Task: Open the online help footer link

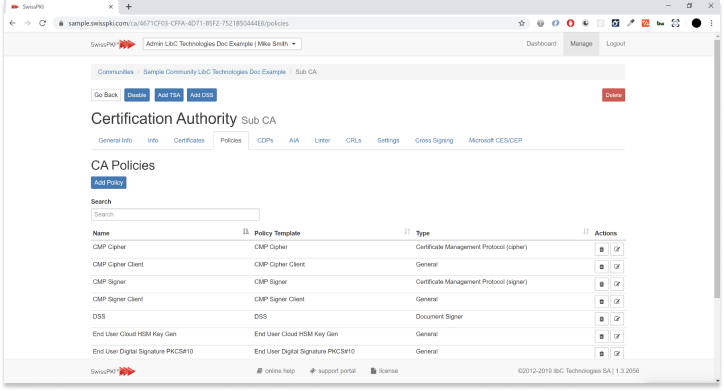Action: point(276,371)
